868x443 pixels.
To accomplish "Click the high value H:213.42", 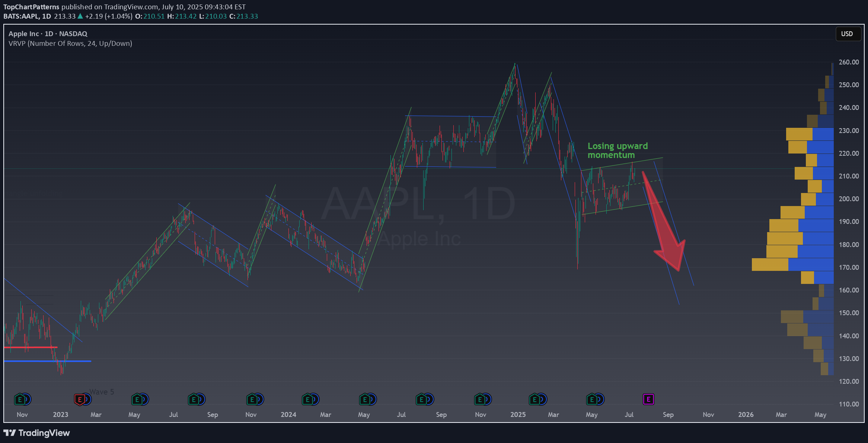I will point(182,16).
